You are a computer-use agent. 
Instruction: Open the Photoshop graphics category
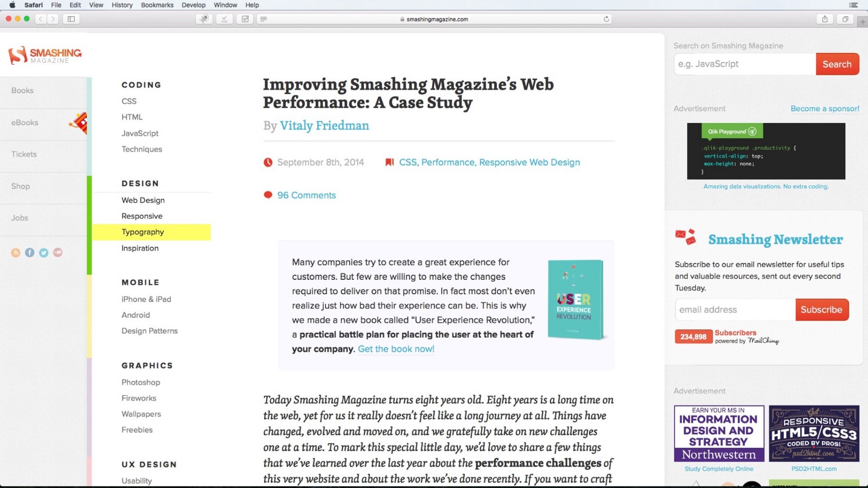pos(141,382)
